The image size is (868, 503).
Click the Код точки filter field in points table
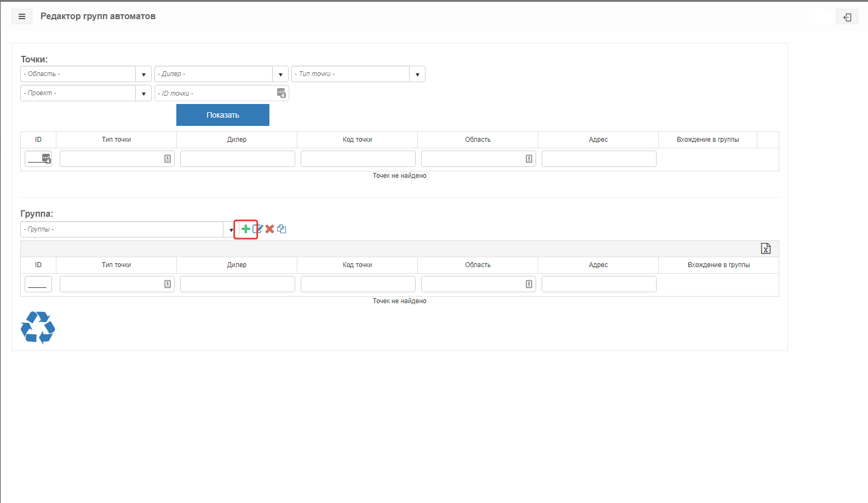coord(358,159)
